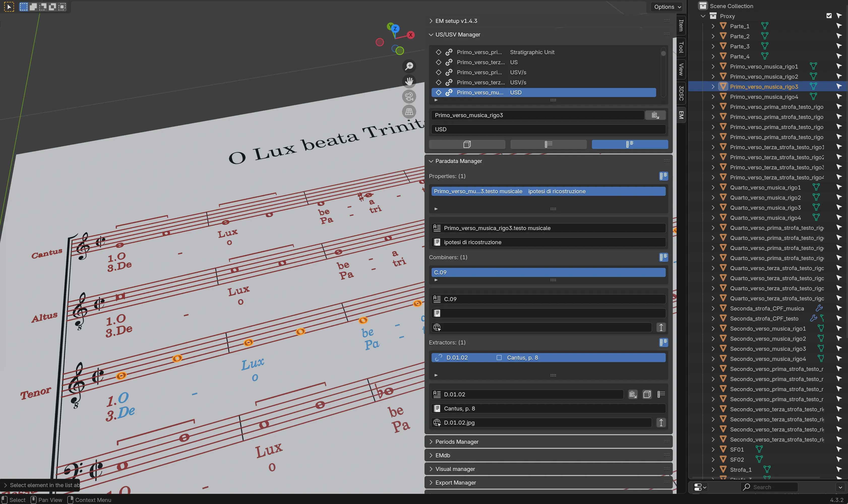This screenshot has height=504, width=848.
Task: Click the last icon right of the D.01.02 field
Action: coord(661,394)
